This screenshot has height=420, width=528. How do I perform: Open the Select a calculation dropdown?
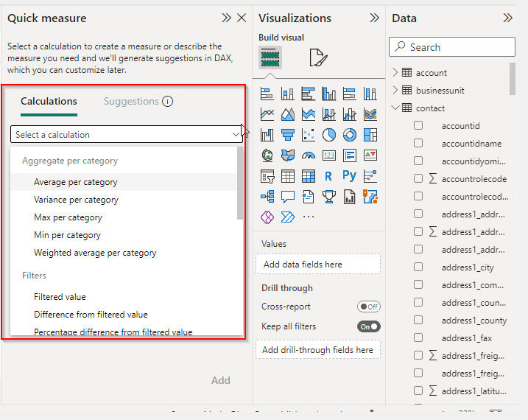tap(127, 135)
